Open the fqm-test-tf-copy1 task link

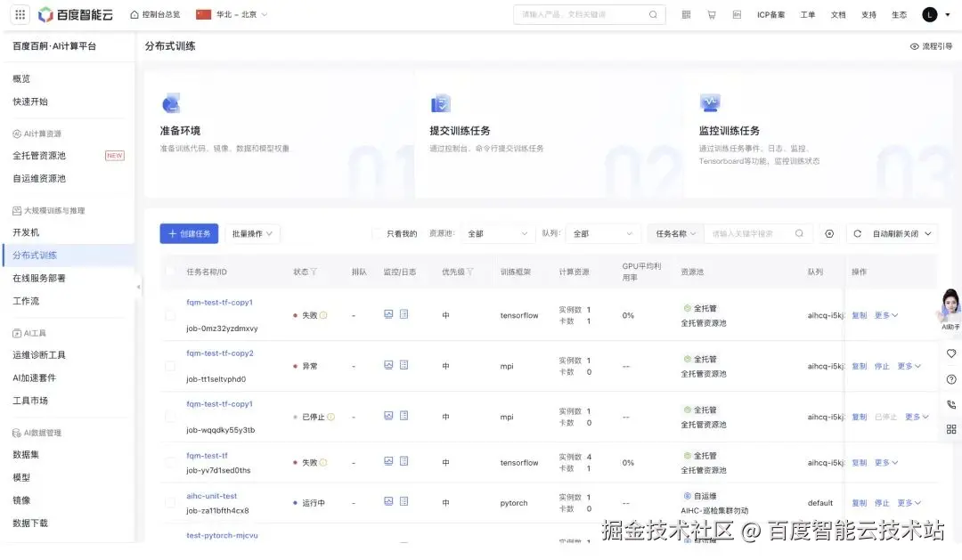click(220, 303)
